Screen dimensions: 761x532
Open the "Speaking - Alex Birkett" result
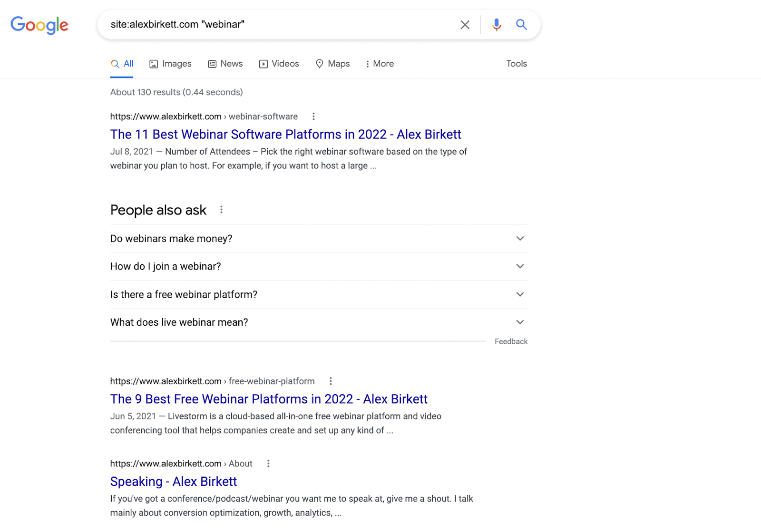click(174, 482)
